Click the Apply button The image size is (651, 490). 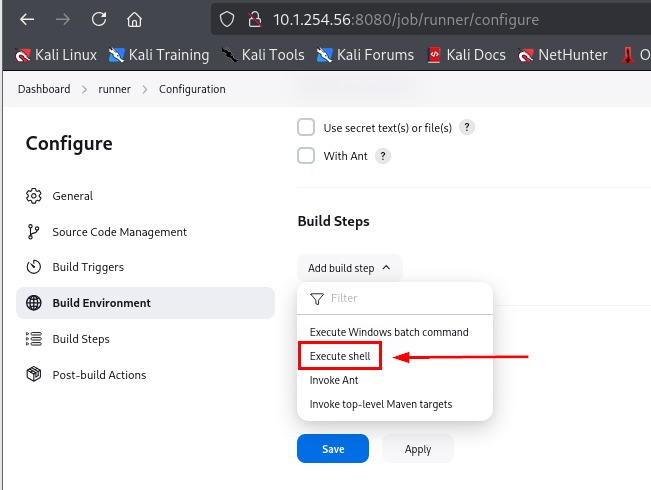(x=417, y=449)
